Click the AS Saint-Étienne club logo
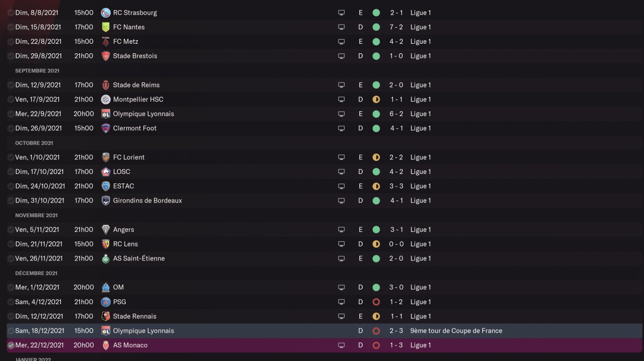The height and width of the screenshot is (361, 644). pos(106,258)
